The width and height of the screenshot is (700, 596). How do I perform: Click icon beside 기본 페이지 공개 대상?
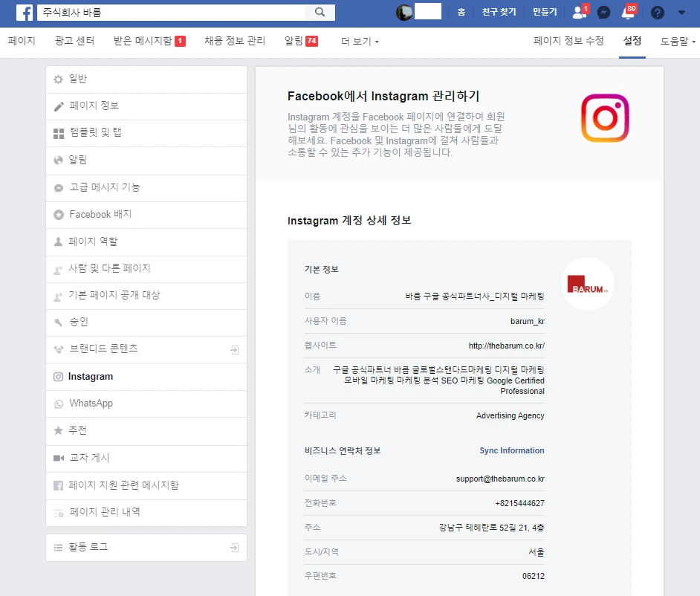pos(58,297)
